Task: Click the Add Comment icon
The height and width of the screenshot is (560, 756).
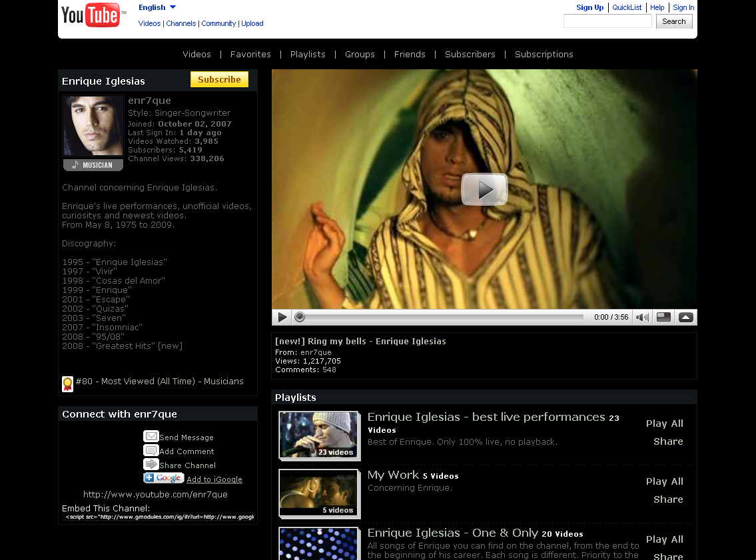Action: coord(151,450)
